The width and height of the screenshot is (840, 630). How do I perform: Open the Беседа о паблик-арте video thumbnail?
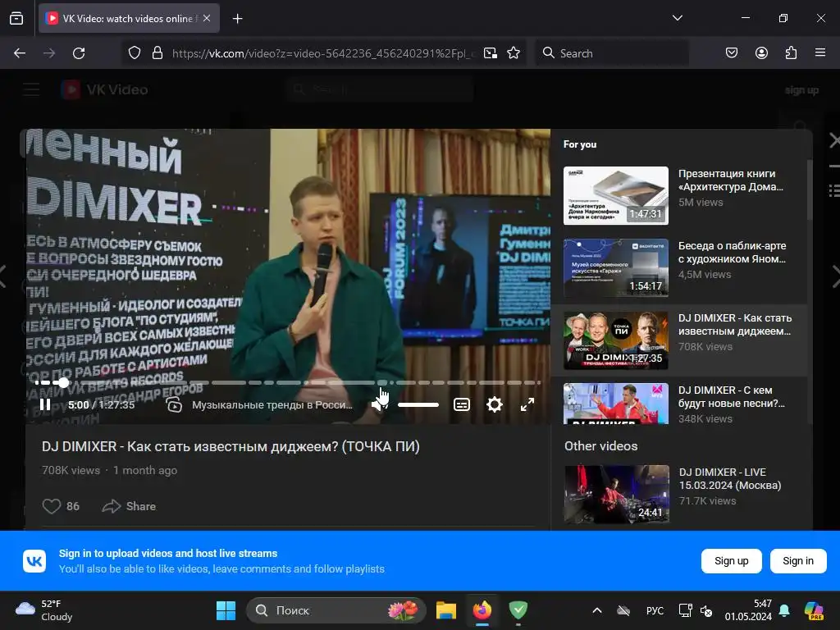[x=616, y=268]
